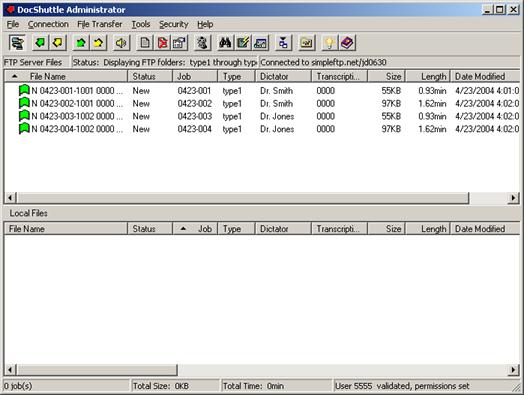Click the yellow left arrow toolbar icon
The height and width of the screenshot is (395, 524).
[58, 43]
